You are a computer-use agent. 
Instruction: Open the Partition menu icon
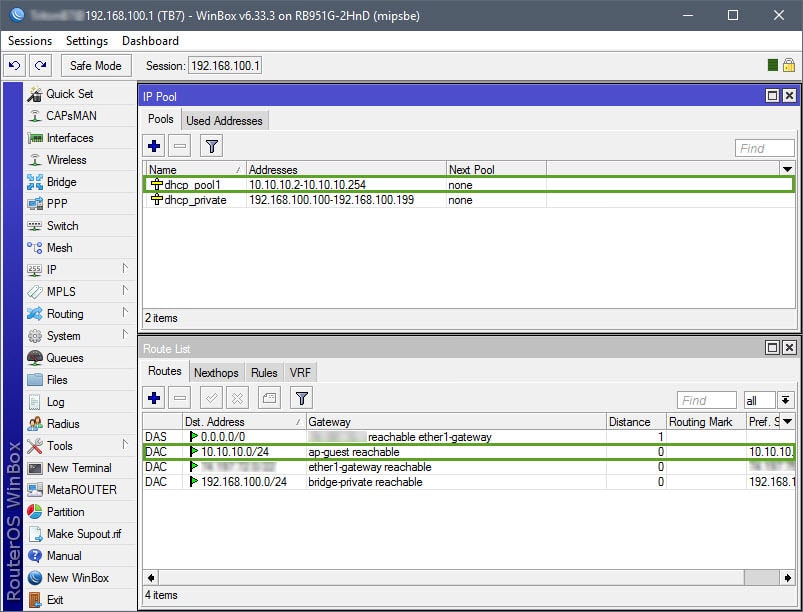click(35, 512)
